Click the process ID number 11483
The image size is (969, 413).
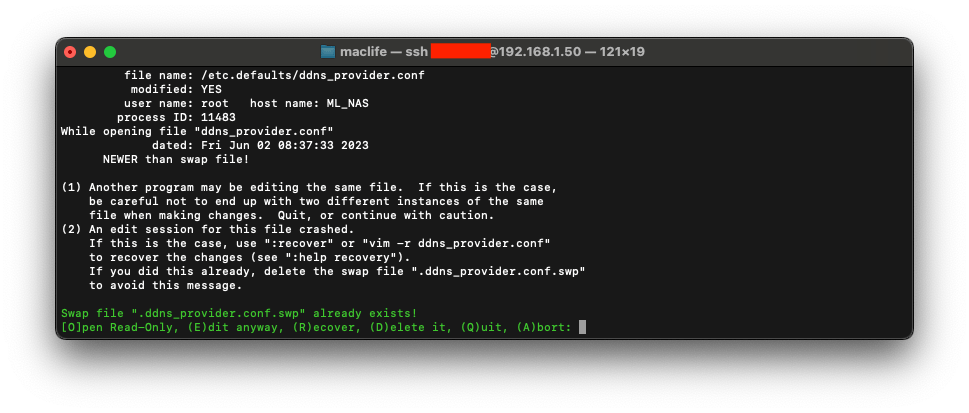tap(217, 117)
